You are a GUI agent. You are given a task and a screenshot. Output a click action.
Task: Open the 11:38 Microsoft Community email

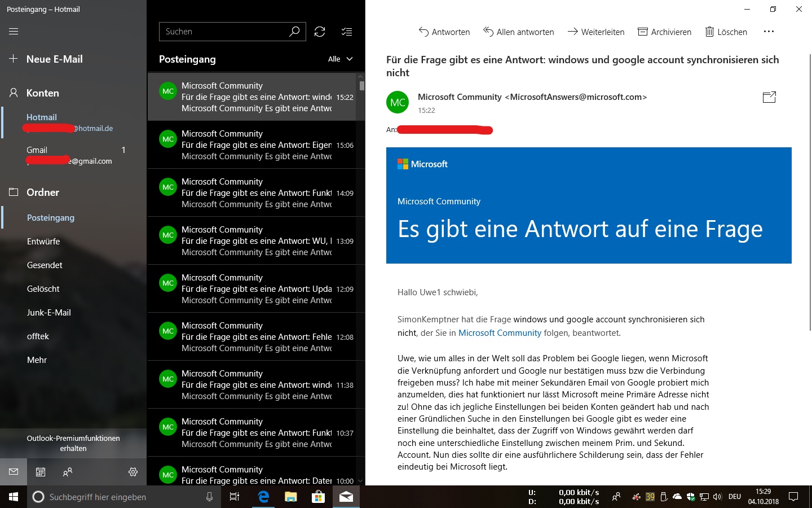(253, 384)
